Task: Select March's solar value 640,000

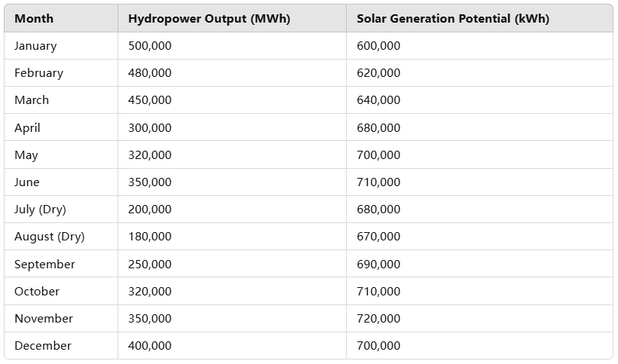Action: (378, 100)
